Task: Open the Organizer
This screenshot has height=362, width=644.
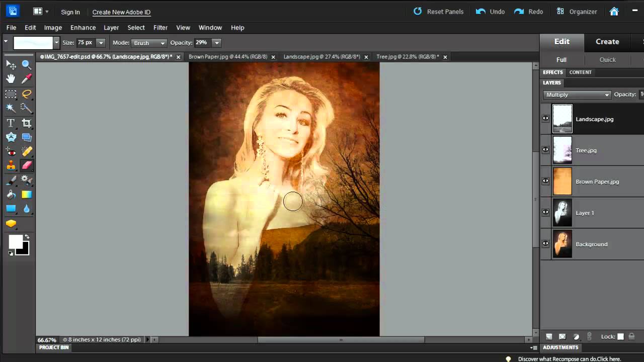Action: (577, 12)
